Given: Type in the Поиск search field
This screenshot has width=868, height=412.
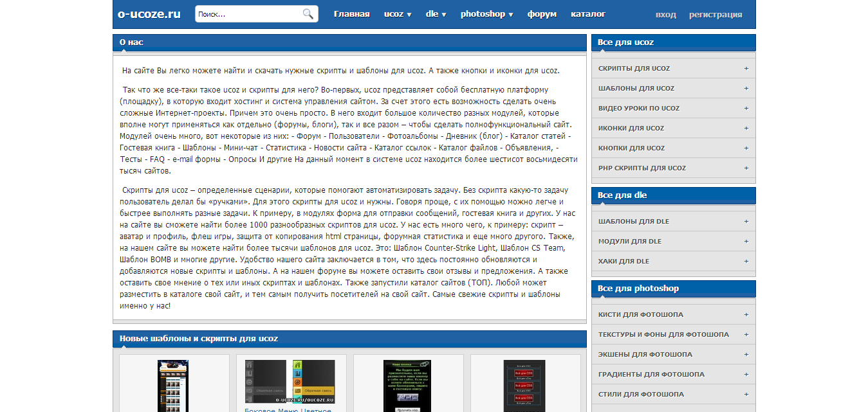Looking at the screenshot, I should (248, 14).
